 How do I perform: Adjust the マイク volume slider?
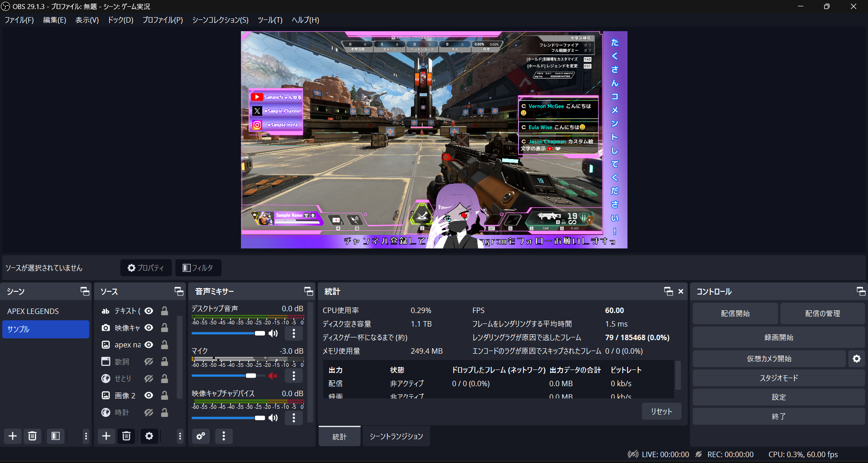[228, 376]
